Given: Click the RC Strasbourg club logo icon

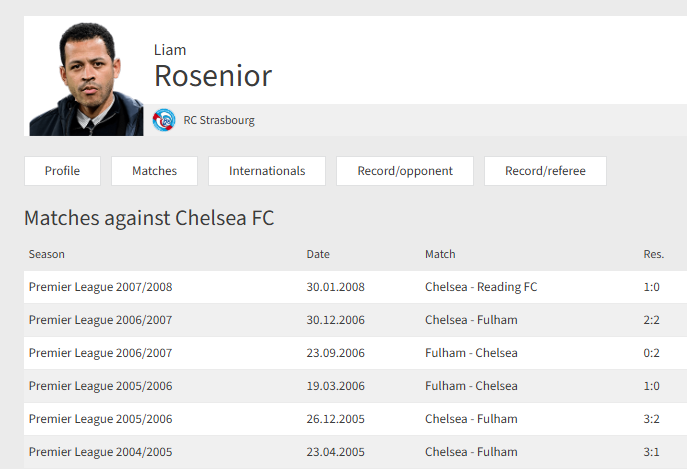Looking at the screenshot, I should [x=164, y=120].
